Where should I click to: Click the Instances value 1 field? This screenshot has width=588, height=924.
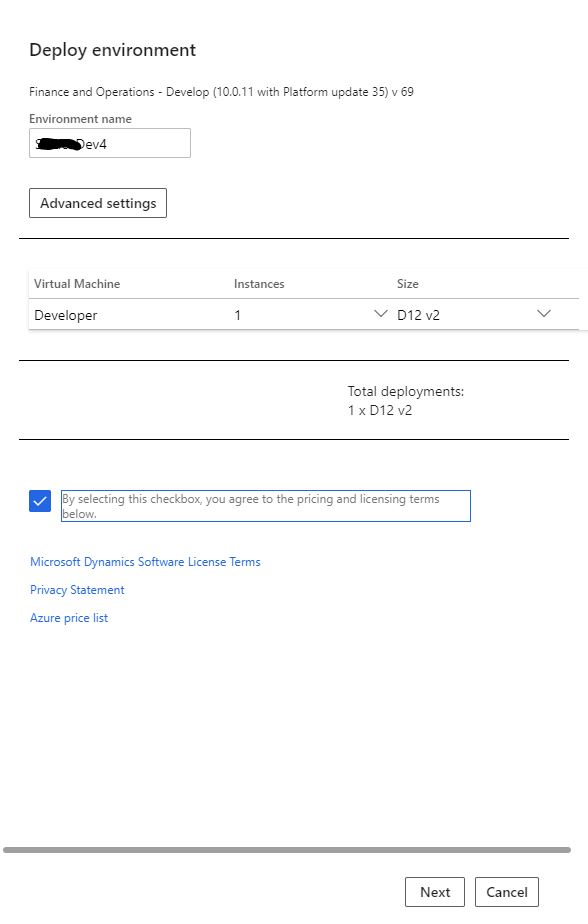coord(310,315)
